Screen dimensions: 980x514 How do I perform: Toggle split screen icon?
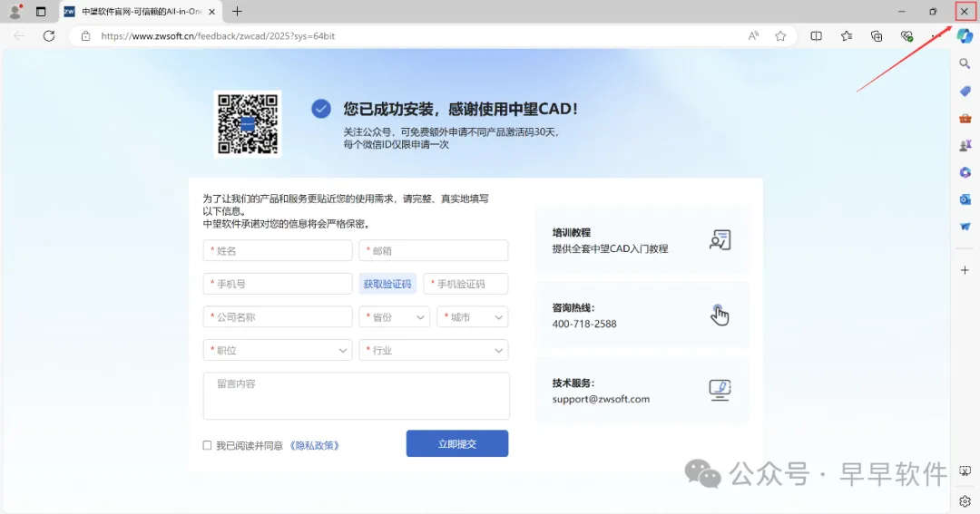tap(817, 36)
